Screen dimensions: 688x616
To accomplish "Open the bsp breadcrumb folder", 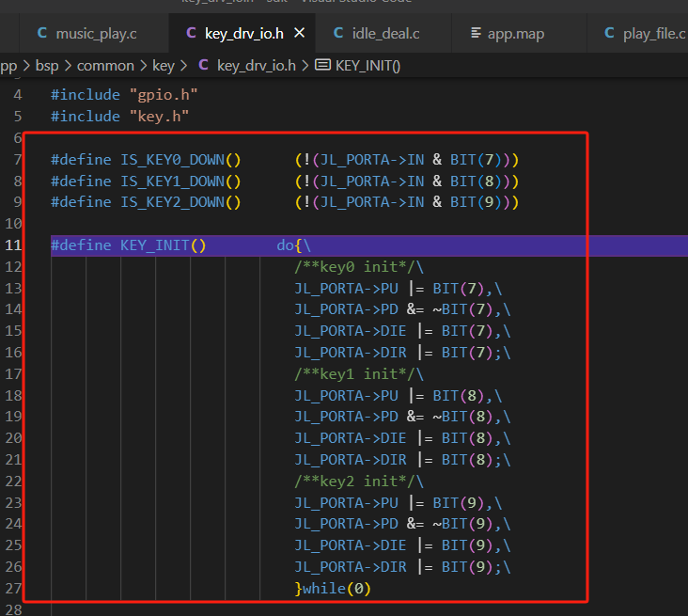I will [x=47, y=66].
